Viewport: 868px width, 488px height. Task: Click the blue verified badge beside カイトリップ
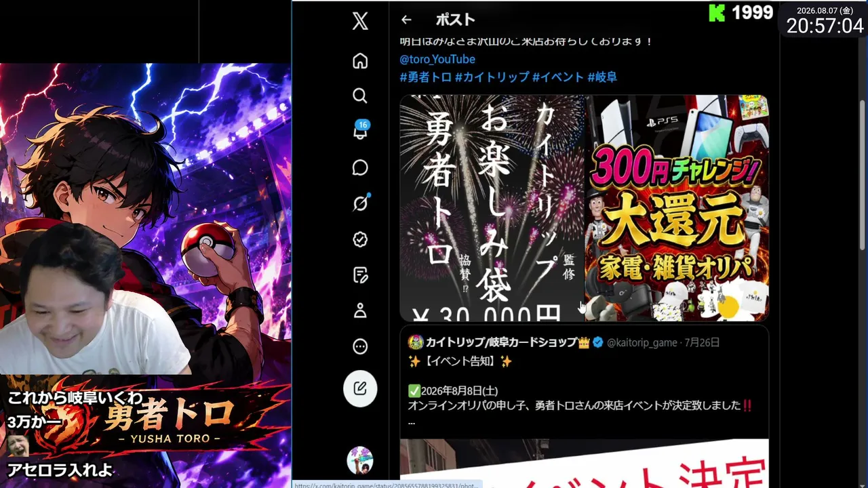click(x=597, y=342)
